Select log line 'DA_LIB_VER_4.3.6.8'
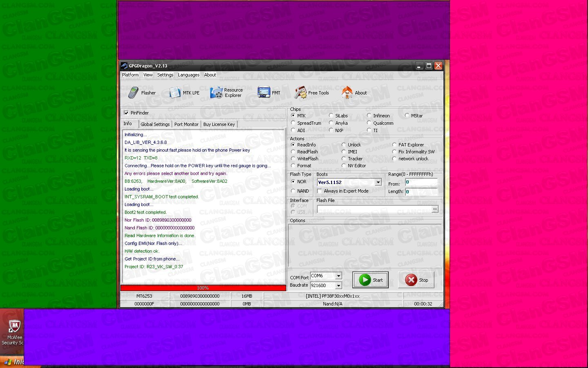The height and width of the screenshot is (368, 588). (145, 142)
